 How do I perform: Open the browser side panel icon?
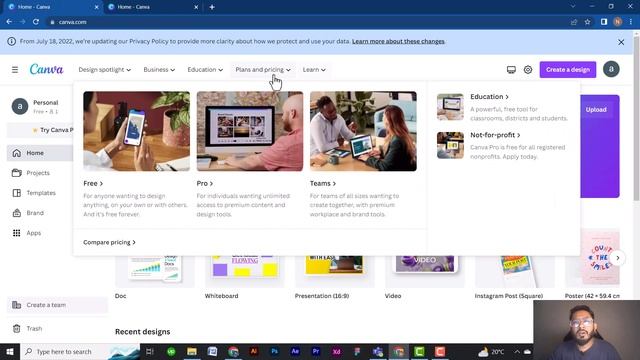pyautogui.click(x=604, y=22)
